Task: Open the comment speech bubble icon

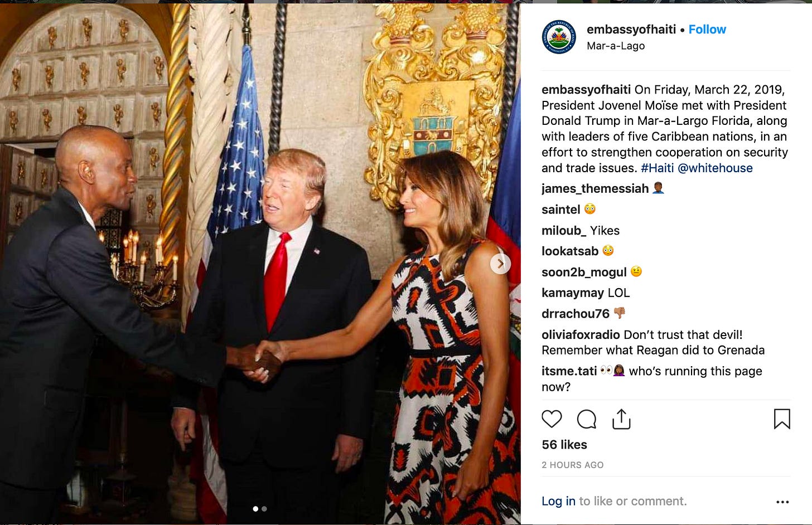Action: [x=586, y=419]
